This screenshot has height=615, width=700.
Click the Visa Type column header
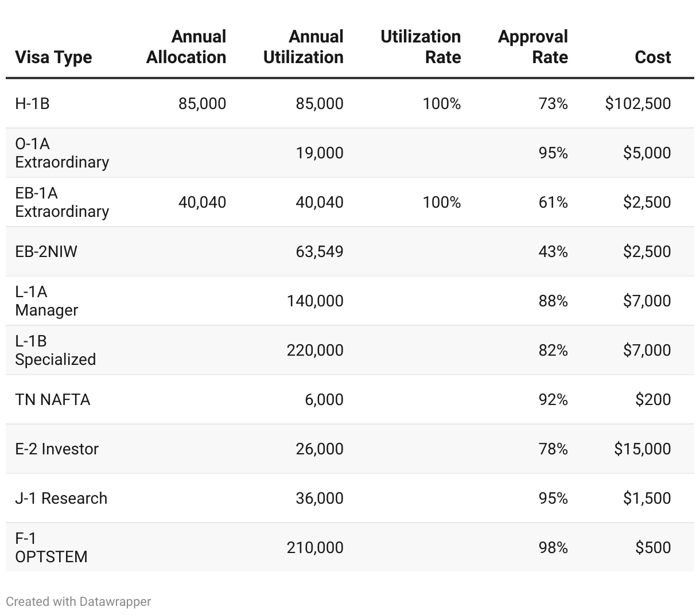[x=53, y=57]
